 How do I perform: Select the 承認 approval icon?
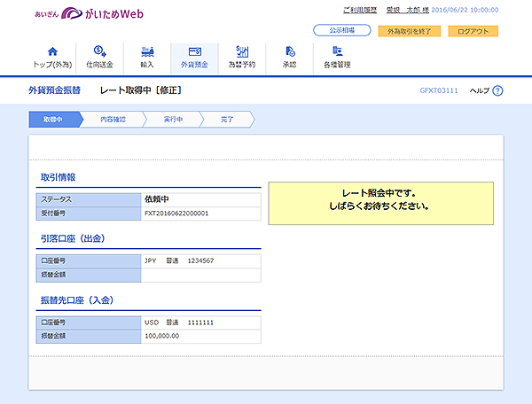coord(290,51)
